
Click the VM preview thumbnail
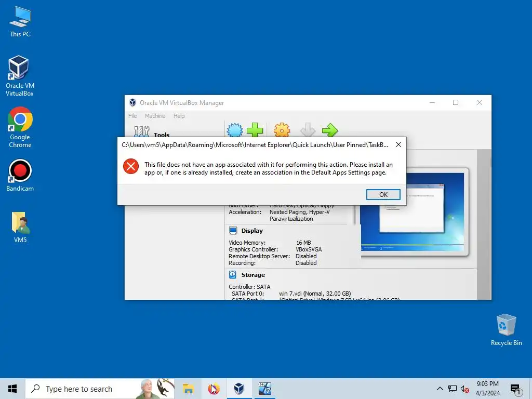pyautogui.click(x=412, y=212)
